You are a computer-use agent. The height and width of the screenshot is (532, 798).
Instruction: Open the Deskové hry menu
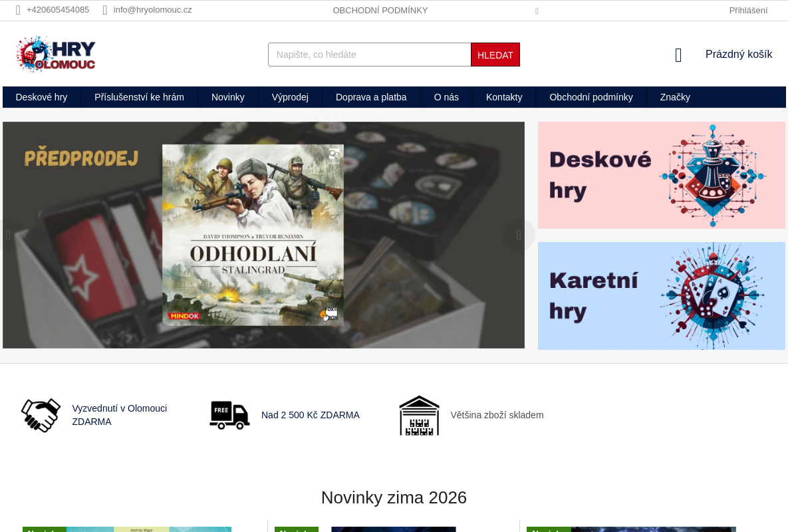[41, 97]
